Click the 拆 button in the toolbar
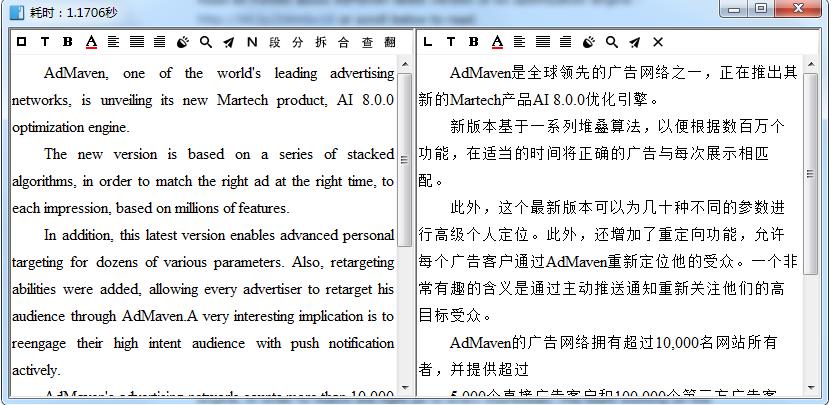 point(321,42)
